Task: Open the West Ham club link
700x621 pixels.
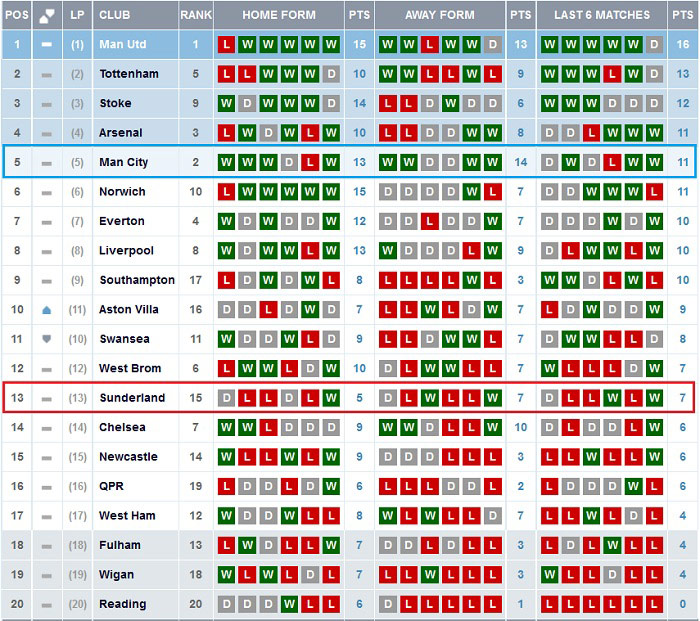Action: pyautogui.click(x=127, y=516)
